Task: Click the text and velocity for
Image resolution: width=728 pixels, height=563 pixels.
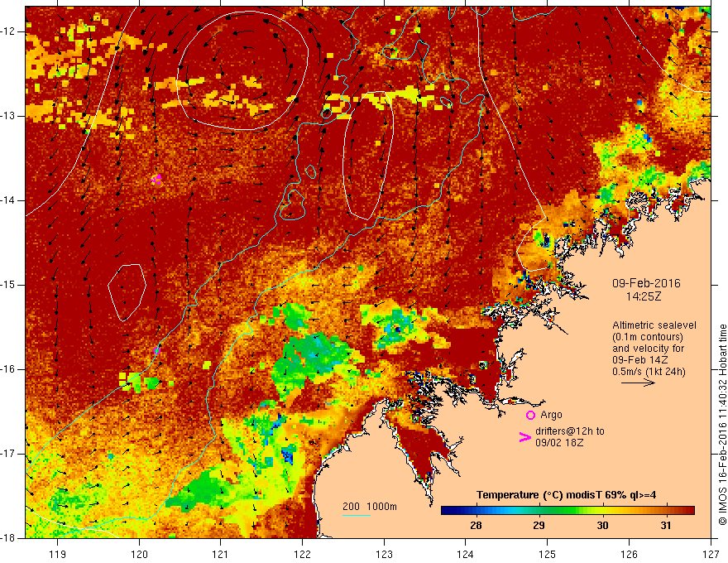Action: [648, 349]
